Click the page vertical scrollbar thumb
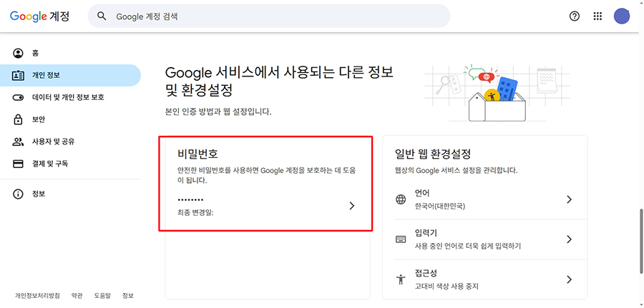This screenshot has width=644, height=308. click(641, 241)
